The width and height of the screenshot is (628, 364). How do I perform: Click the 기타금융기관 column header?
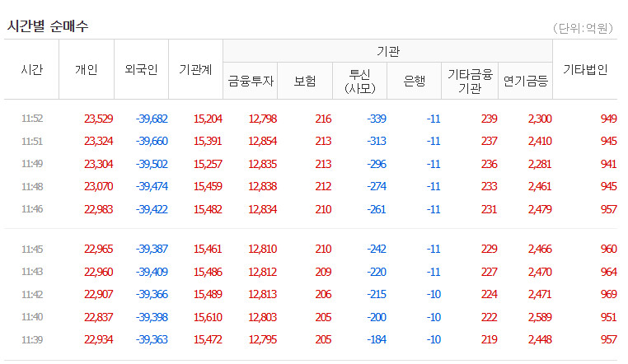pyautogui.click(x=470, y=82)
